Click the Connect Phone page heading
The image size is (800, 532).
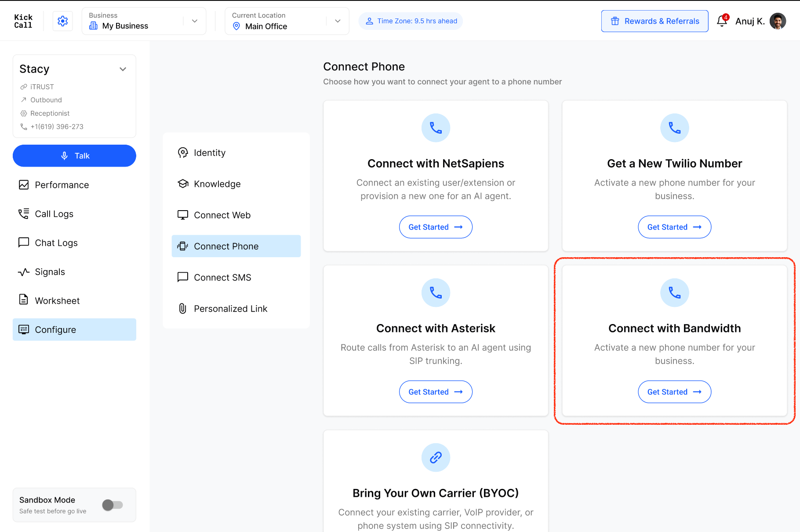pyautogui.click(x=364, y=66)
